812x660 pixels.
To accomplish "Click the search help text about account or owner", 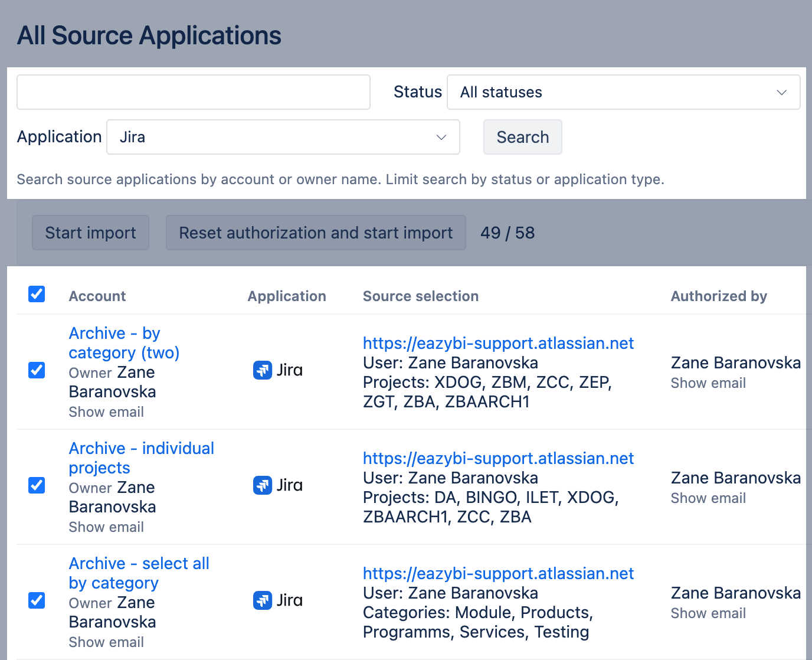I will click(x=340, y=179).
